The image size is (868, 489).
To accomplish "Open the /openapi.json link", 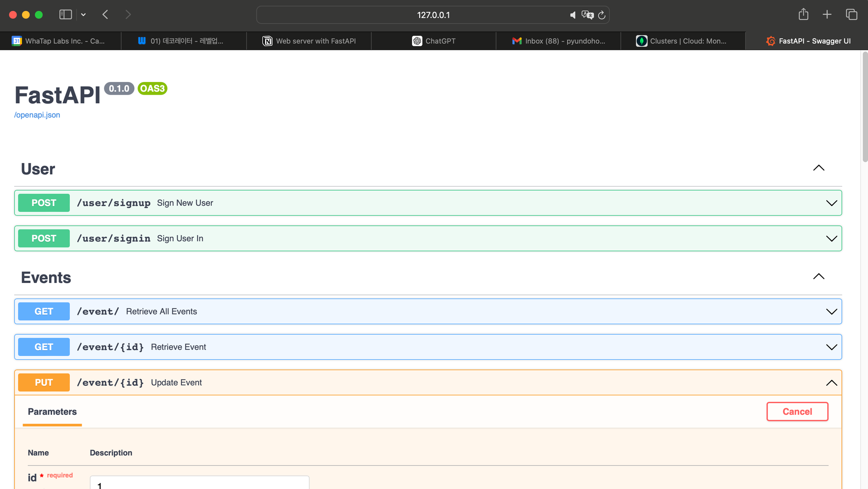I will pyautogui.click(x=37, y=115).
